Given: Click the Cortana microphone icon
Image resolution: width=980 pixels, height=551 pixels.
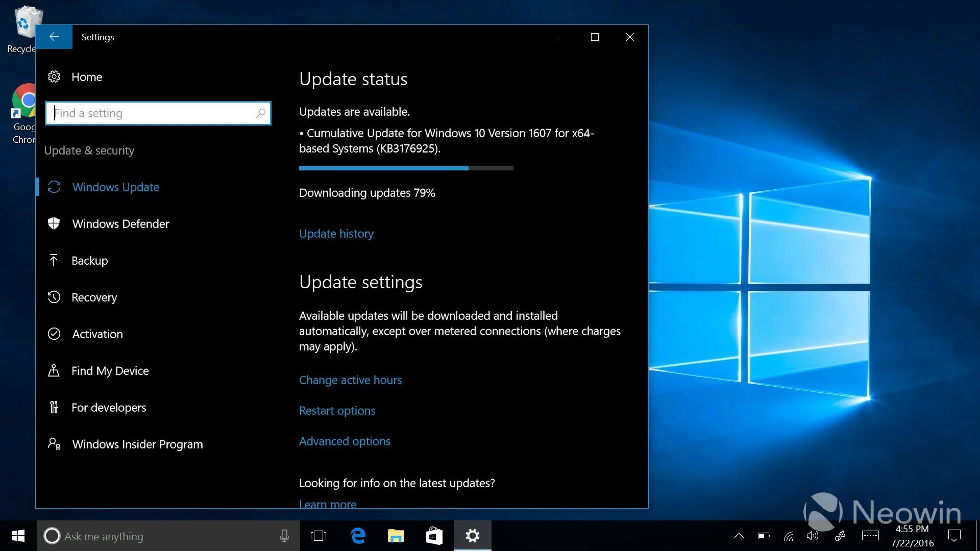Looking at the screenshot, I should point(284,536).
